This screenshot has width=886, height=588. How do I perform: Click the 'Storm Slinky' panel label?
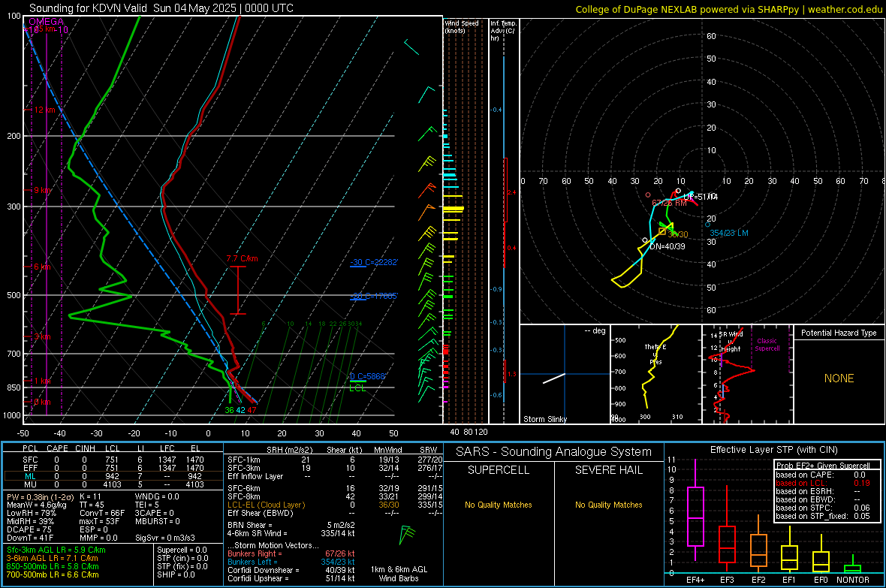click(x=545, y=419)
